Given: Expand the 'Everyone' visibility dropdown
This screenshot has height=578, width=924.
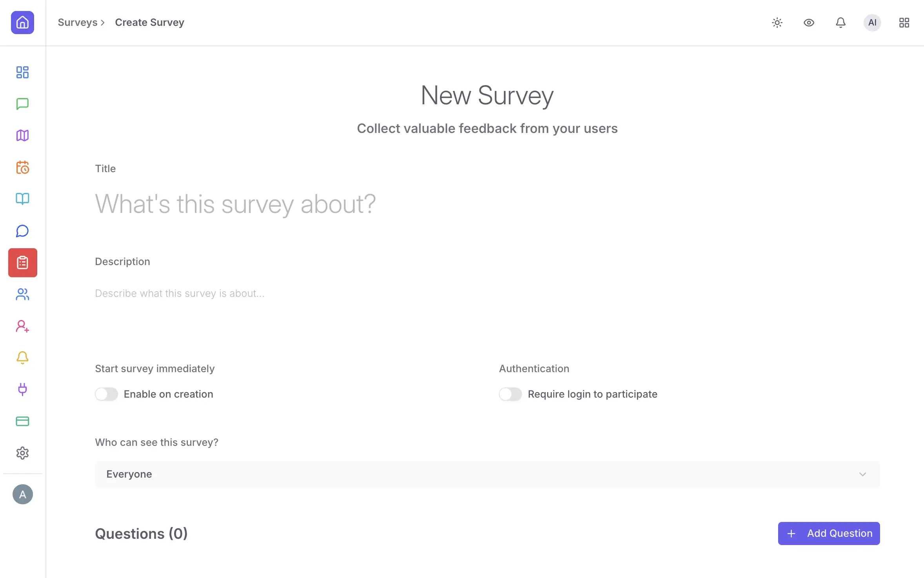Looking at the screenshot, I should point(487,474).
